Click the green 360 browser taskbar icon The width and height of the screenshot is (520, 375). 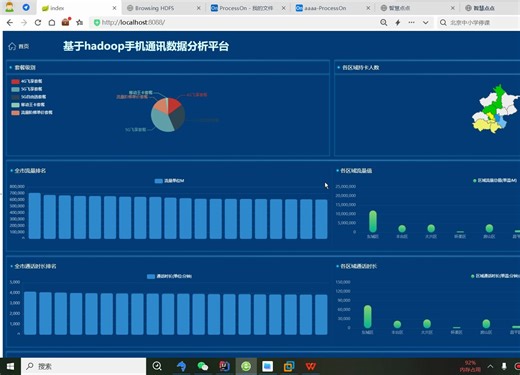[x=246, y=366]
